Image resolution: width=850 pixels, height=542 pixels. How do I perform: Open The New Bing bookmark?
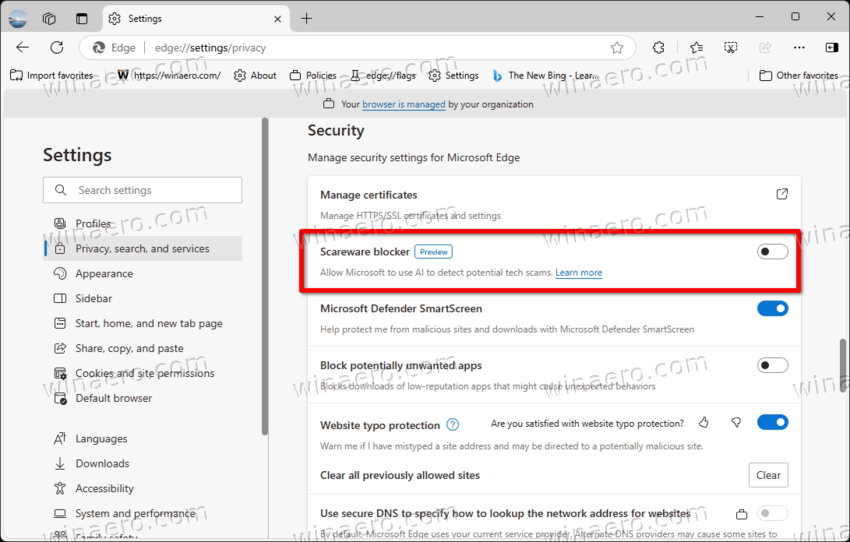pos(545,75)
